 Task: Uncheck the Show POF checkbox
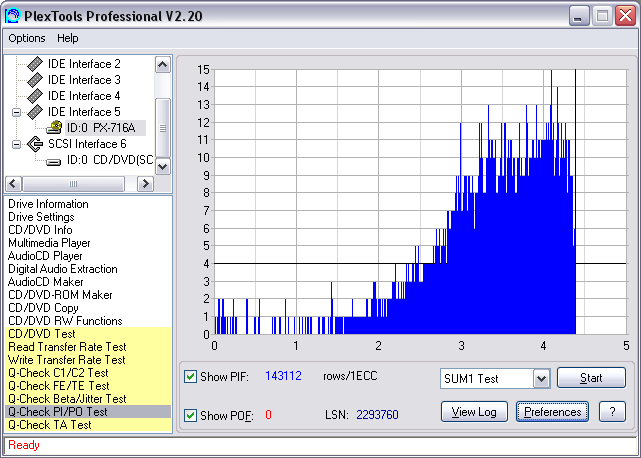tap(190, 415)
